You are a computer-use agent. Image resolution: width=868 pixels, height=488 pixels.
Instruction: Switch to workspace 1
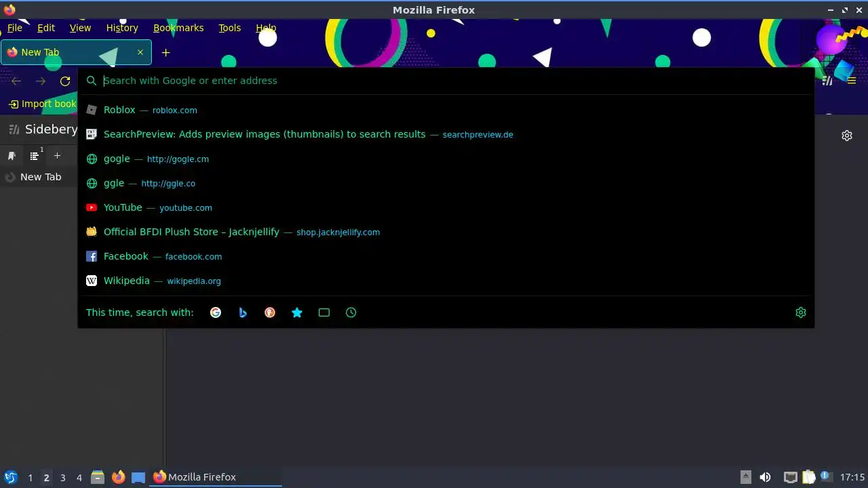(30, 478)
